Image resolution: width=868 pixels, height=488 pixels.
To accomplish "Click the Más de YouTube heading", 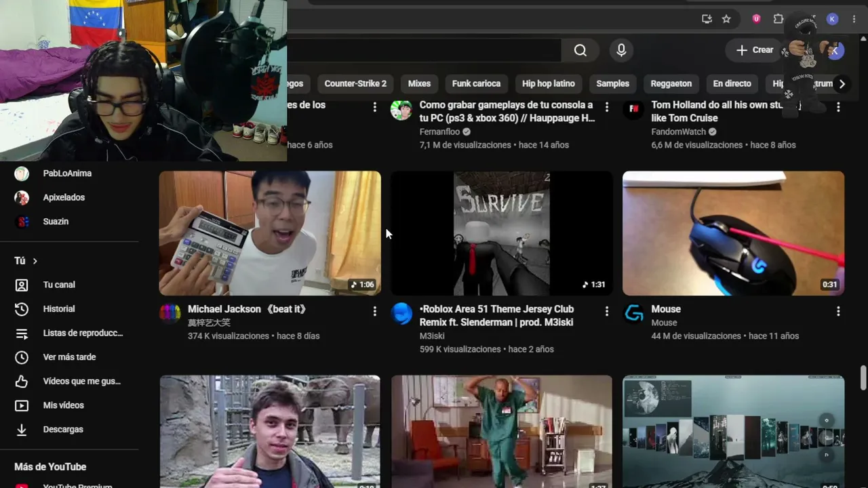I will tap(50, 467).
